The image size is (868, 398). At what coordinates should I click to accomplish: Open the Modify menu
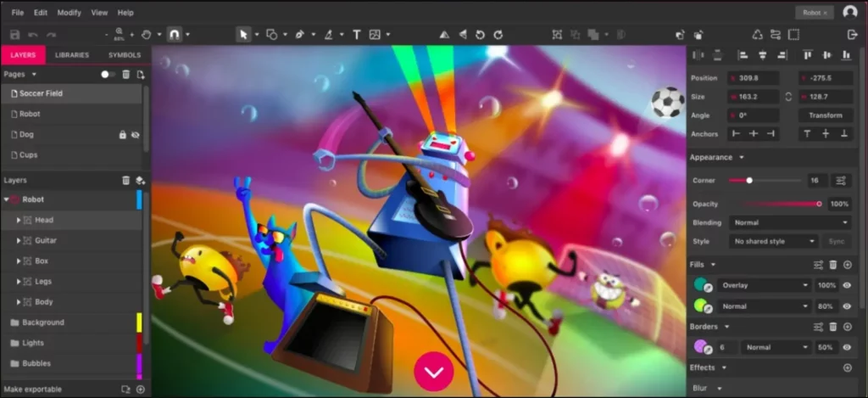click(x=70, y=12)
